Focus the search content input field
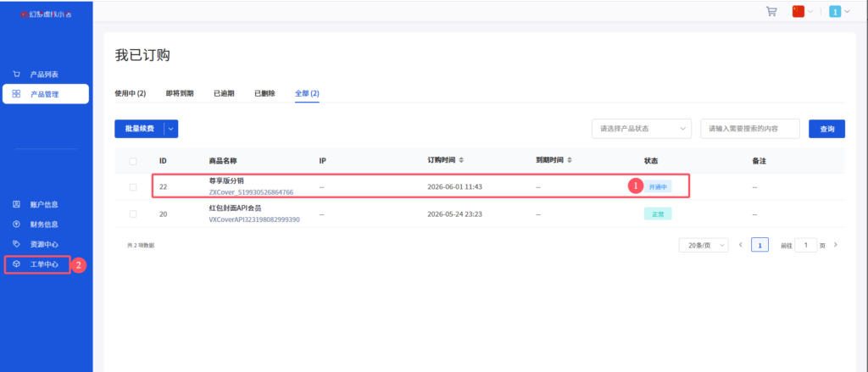This screenshot has width=868, height=372. coord(750,129)
